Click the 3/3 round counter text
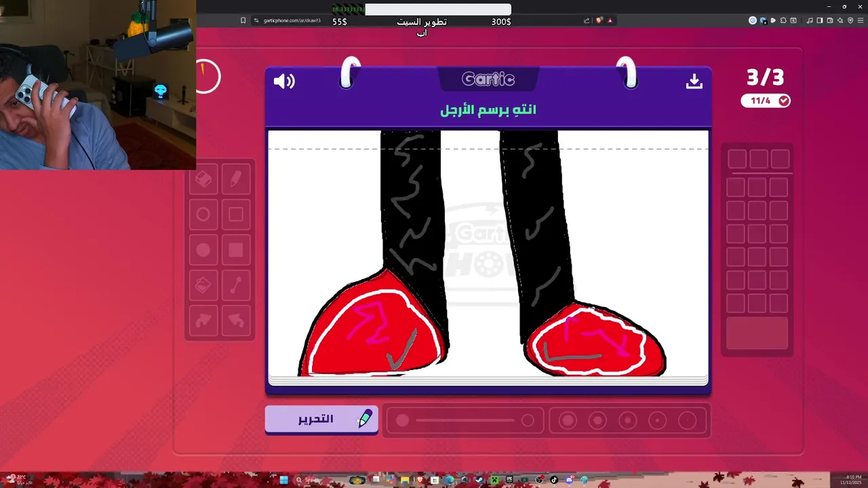 pos(766,77)
